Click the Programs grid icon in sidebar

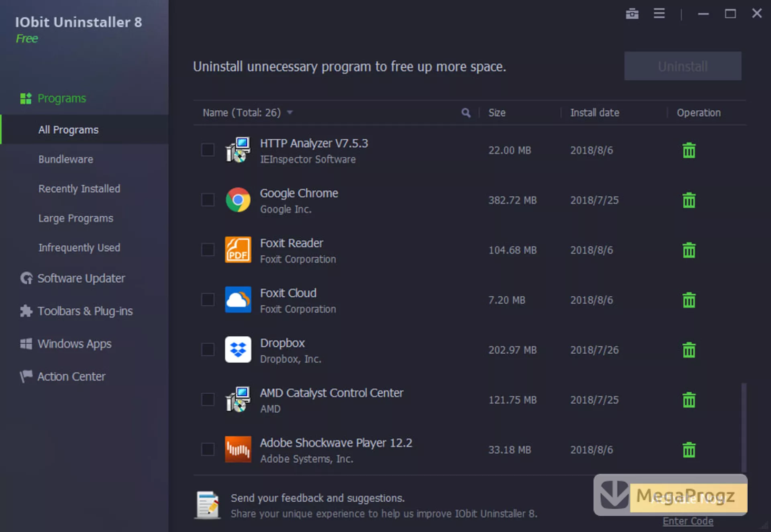pos(26,98)
